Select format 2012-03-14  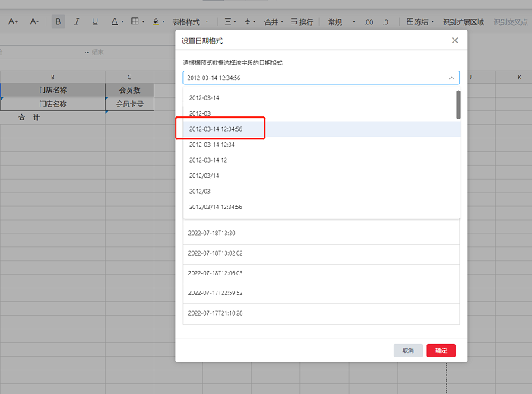pos(321,98)
